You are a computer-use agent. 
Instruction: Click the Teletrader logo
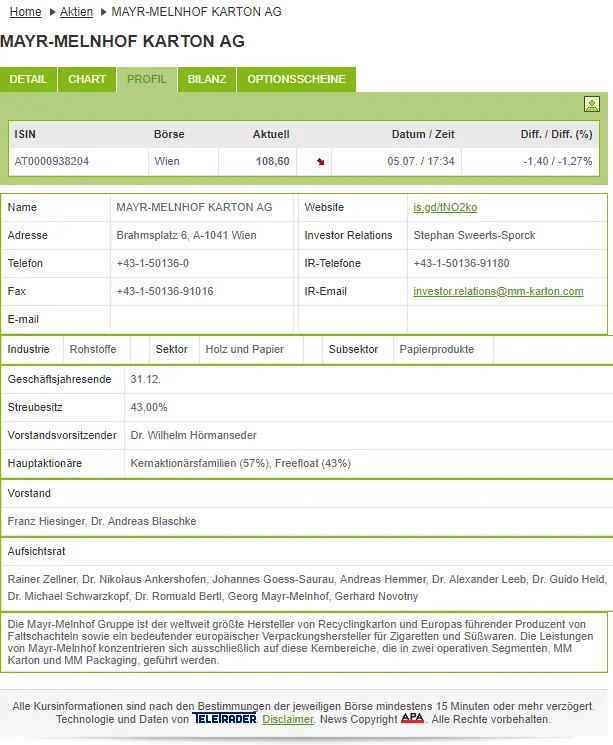click(x=224, y=718)
